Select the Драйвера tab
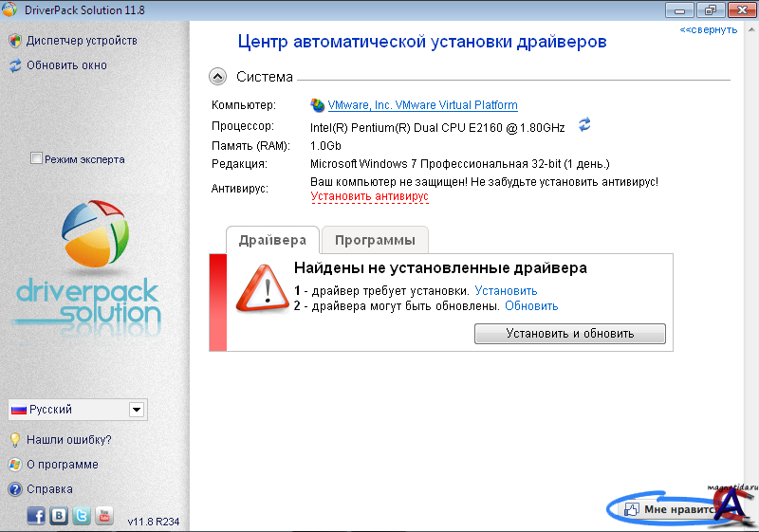Screen dimensions: 759x532 (272, 239)
